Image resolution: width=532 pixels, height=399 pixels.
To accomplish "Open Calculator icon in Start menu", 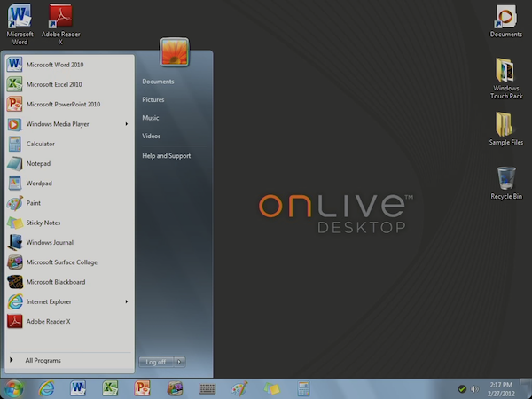I will 14,144.
